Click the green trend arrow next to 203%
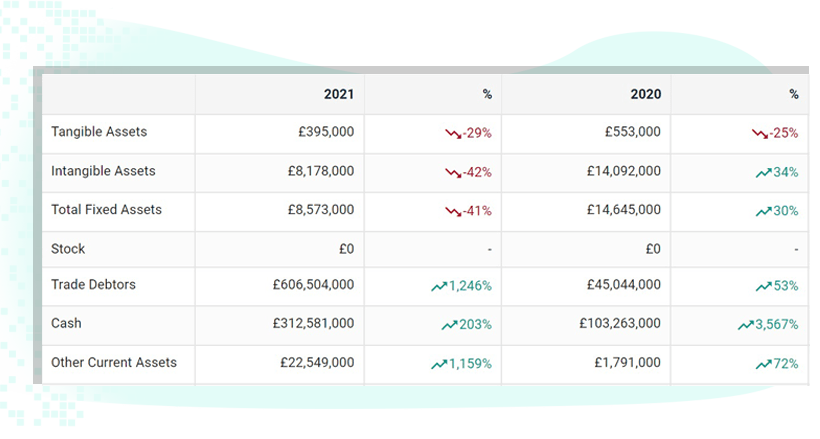This screenshot has height=439, width=820. coord(450,325)
